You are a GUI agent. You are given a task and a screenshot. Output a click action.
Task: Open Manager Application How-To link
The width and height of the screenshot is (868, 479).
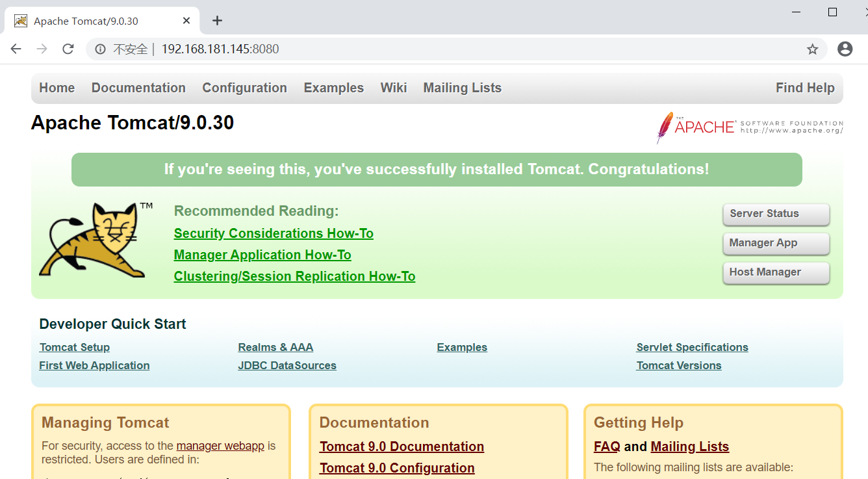click(x=262, y=255)
